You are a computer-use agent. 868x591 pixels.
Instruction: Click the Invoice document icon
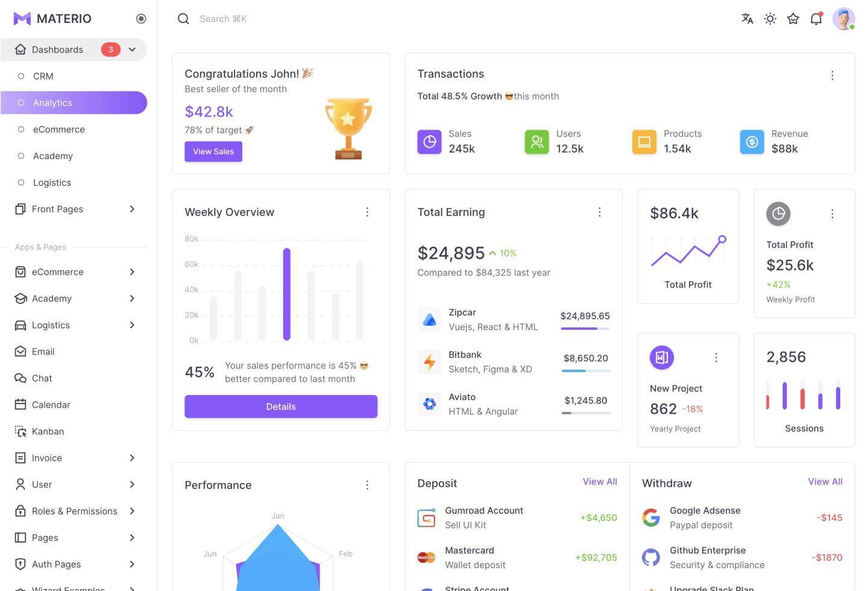(20, 458)
